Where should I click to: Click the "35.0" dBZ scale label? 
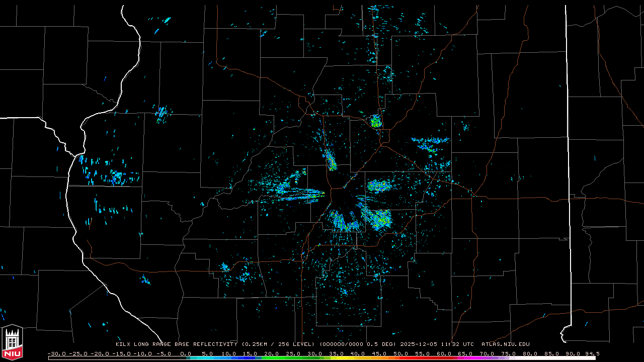[336, 353]
